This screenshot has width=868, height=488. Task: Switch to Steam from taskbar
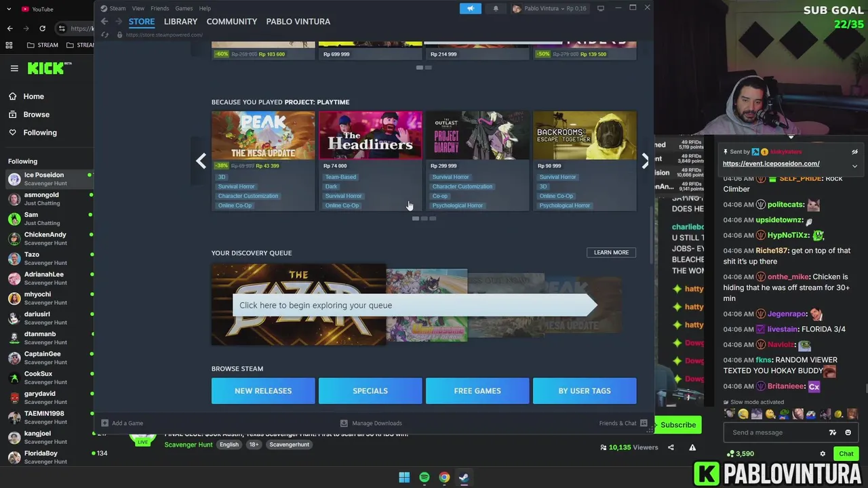tap(464, 477)
